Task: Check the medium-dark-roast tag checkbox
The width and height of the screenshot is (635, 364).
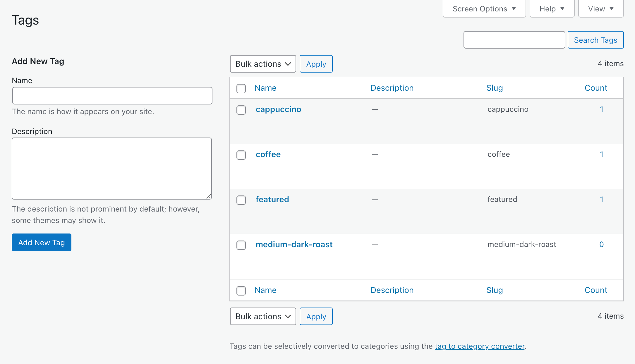Action: [x=241, y=245]
